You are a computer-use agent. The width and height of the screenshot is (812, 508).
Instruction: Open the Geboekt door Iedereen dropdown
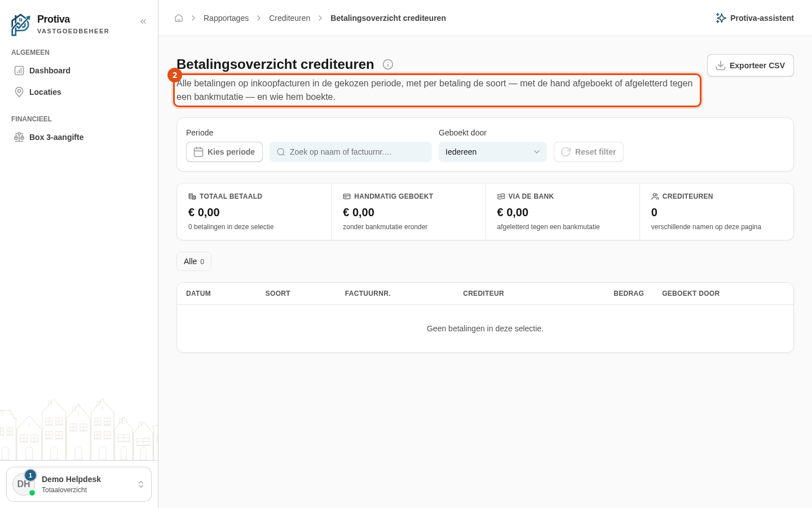493,152
